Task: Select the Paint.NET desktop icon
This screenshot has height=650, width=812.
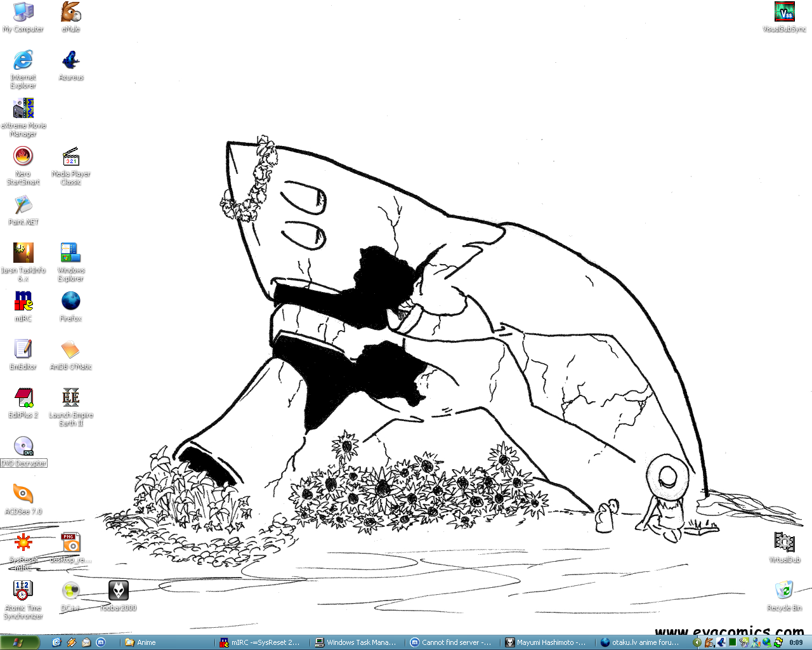Action: pyautogui.click(x=23, y=210)
